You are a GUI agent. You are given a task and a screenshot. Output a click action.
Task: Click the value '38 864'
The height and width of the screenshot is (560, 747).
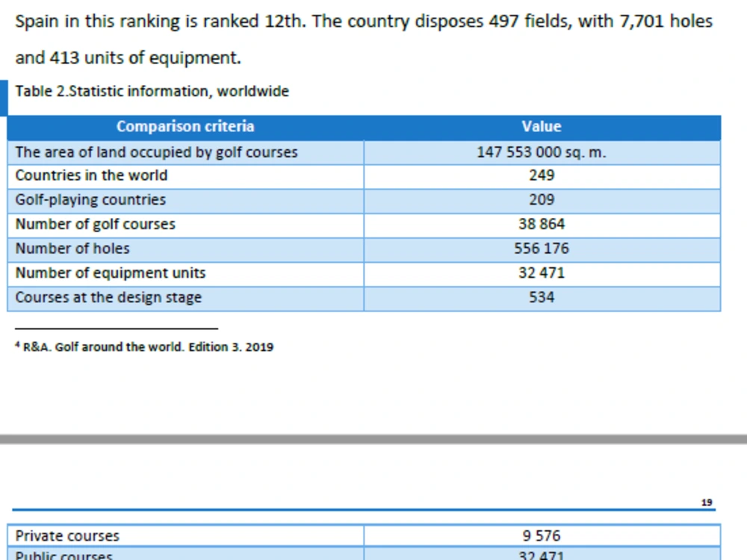[x=542, y=224]
